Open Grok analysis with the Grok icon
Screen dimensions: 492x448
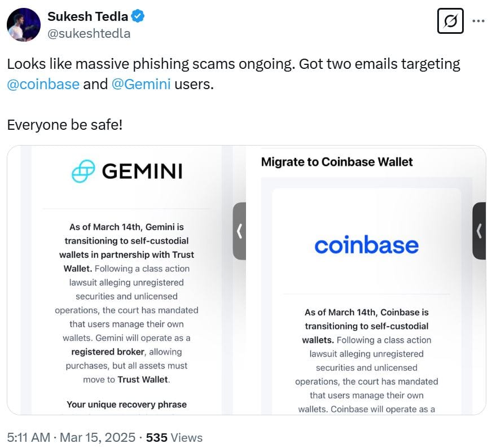[450, 20]
